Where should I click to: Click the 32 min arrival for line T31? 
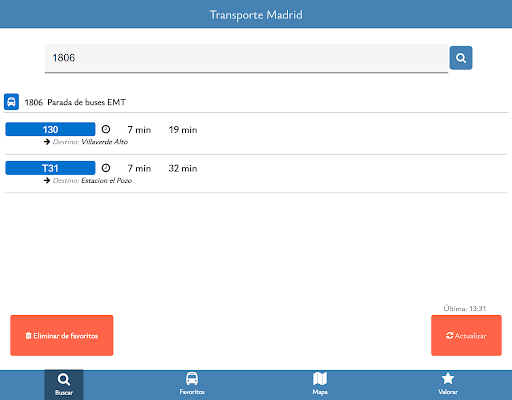tap(183, 168)
